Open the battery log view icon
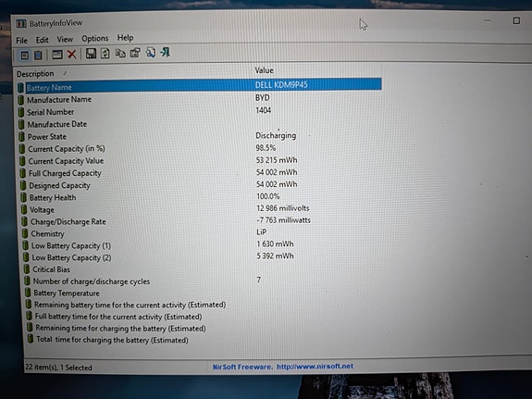Screen dimensions: 532x399 tap(38, 55)
